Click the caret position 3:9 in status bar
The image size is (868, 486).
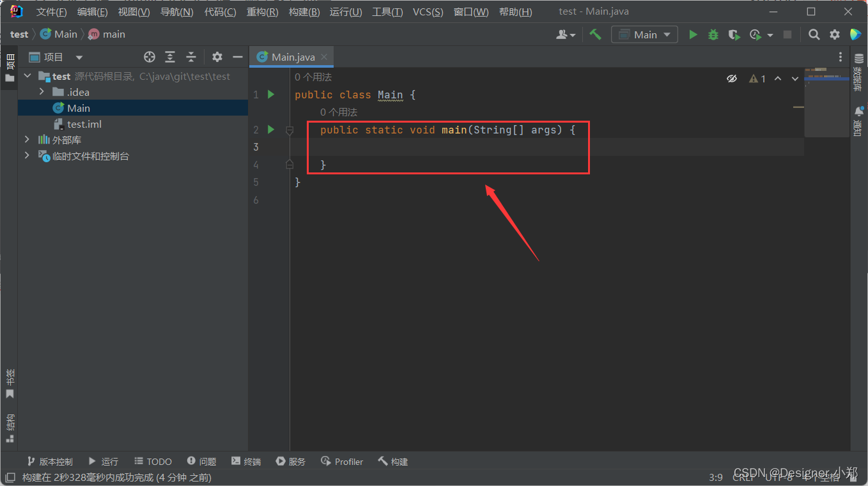(x=716, y=477)
